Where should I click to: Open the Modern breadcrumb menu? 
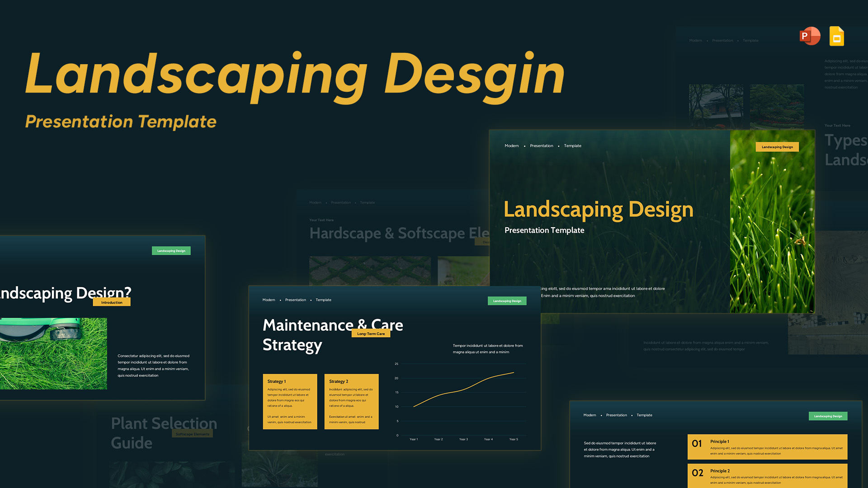512,145
